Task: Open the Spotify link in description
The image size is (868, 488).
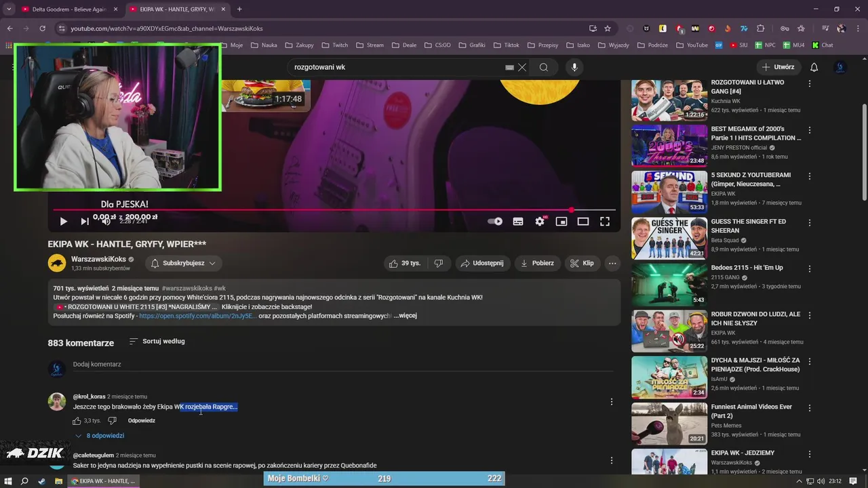Action: [x=197, y=316]
